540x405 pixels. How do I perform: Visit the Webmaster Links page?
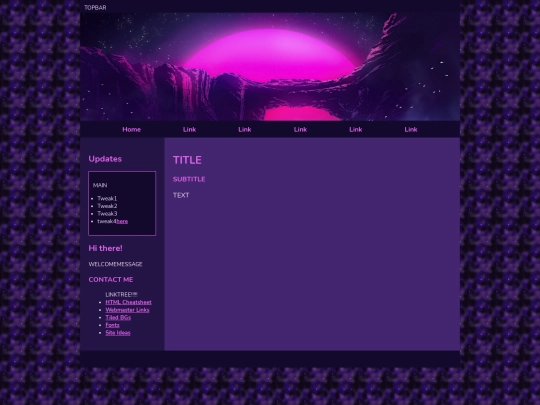click(127, 310)
